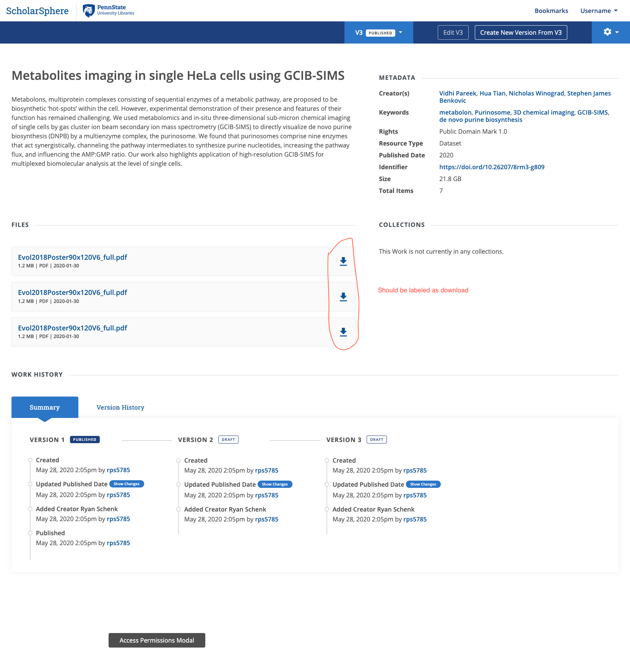
Task: Download the third Evol2018Poster90x120V6_full.pdf file
Action: 343,332
